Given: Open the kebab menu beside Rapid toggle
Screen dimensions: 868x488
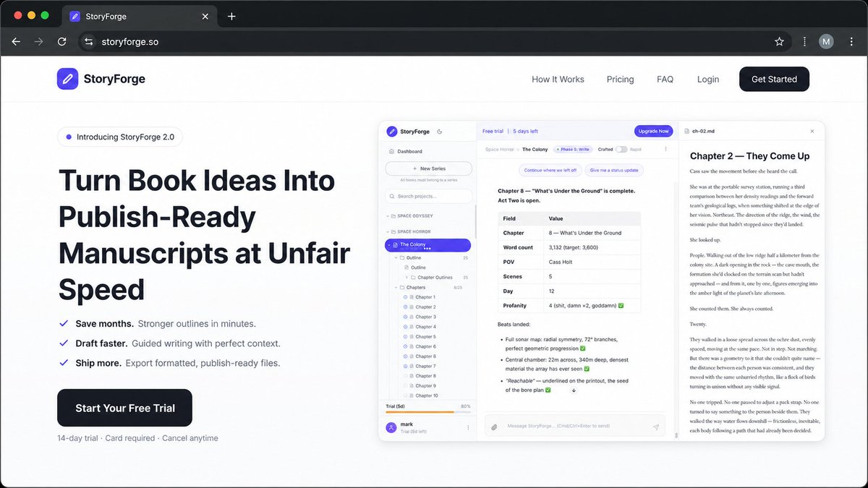Looking at the screenshot, I should (x=666, y=150).
